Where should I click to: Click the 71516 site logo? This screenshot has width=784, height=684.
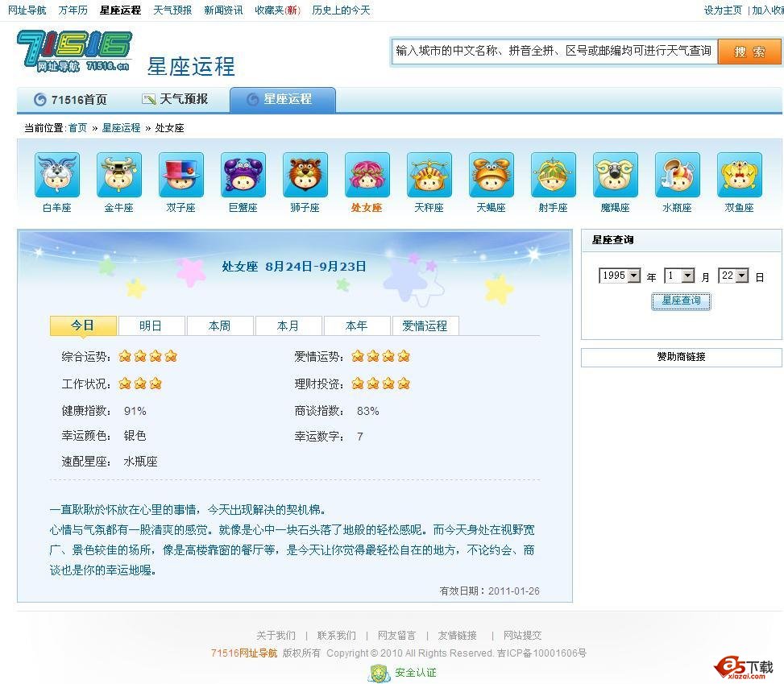click(x=74, y=51)
